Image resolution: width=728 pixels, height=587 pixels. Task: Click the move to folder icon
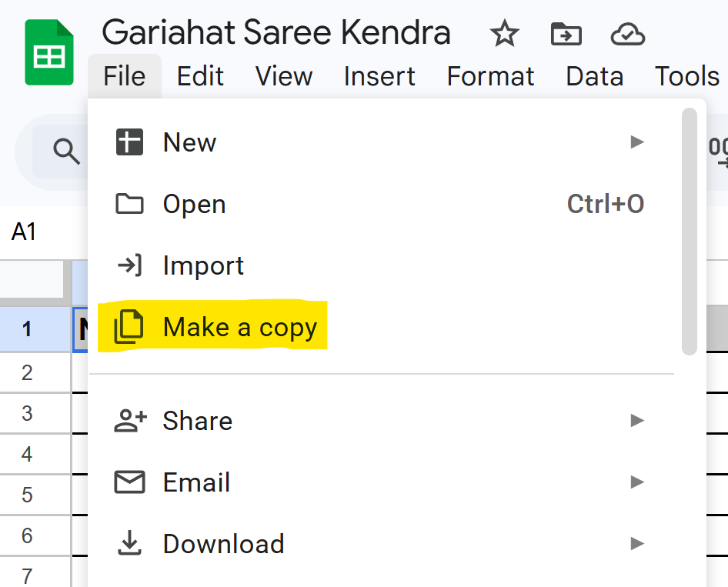(x=566, y=34)
